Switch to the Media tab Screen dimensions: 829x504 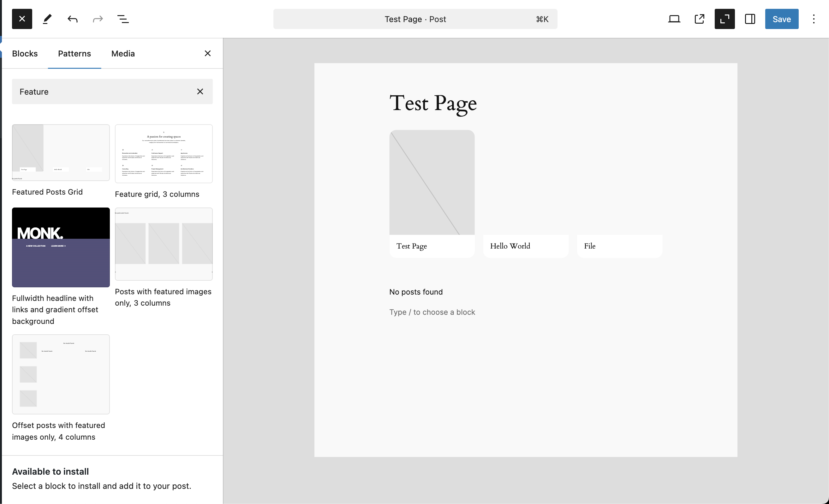pyautogui.click(x=123, y=54)
